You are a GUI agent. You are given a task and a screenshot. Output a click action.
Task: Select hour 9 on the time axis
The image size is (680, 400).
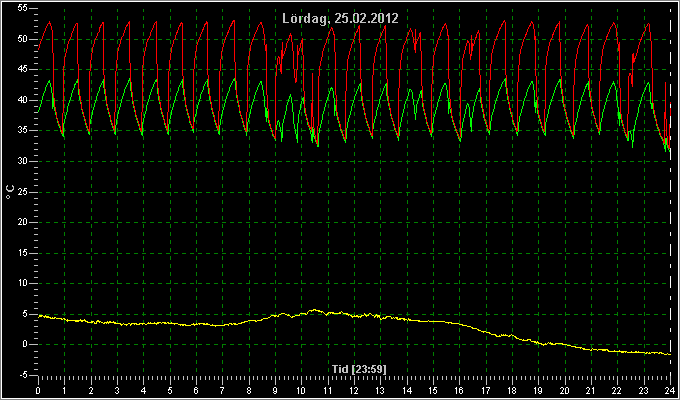tap(275, 391)
